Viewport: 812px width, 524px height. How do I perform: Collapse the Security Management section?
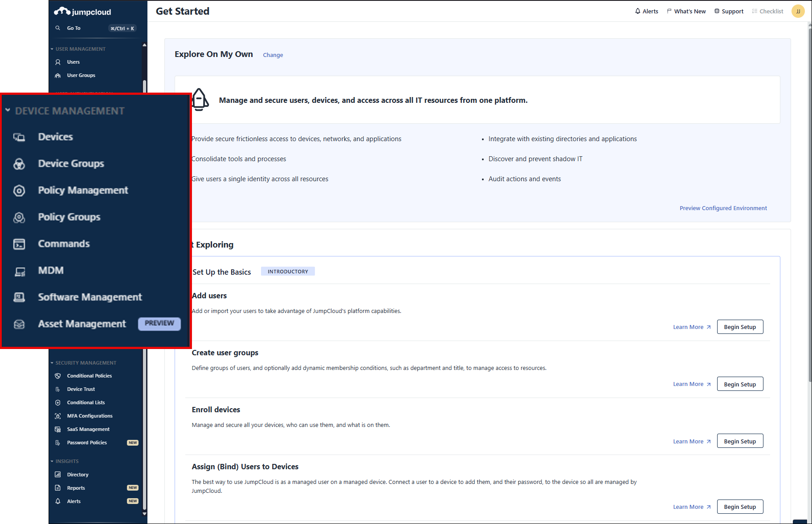click(52, 363)
